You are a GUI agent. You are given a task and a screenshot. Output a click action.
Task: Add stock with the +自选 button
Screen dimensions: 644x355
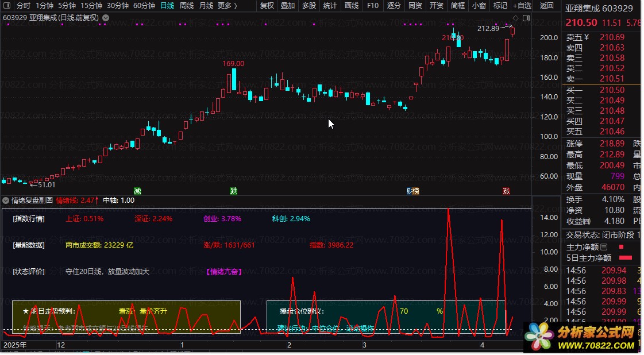[521, 6]
